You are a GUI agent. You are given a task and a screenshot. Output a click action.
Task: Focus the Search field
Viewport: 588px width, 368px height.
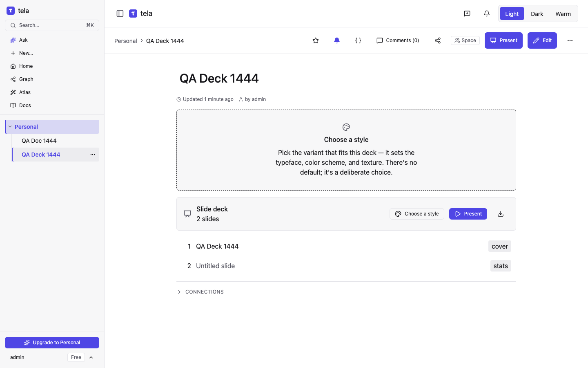pos(52,25)
